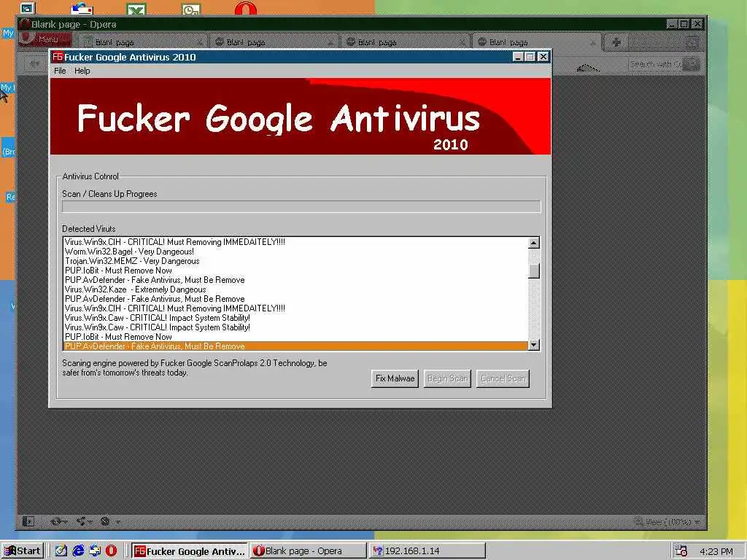The image size is (747, 560).
Task: Click the Fix Malwae button
Action: (x=395, y=378)
